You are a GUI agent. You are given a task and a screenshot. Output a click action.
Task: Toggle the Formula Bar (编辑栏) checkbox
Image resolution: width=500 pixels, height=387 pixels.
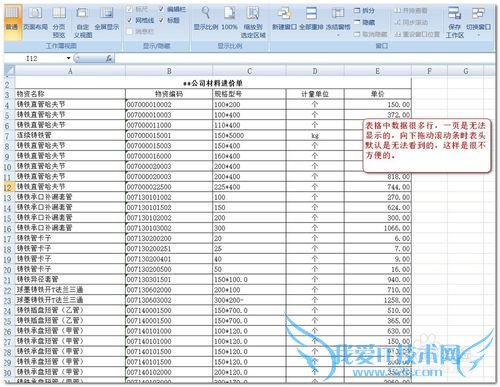172,9
